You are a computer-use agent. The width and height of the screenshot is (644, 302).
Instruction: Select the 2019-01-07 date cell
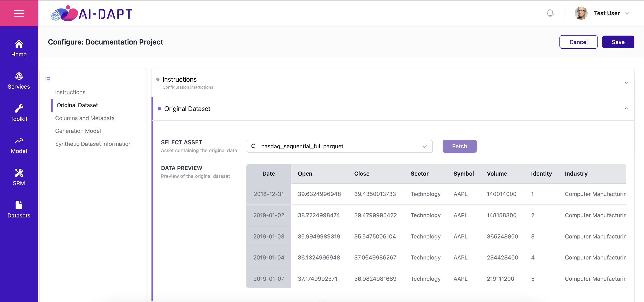269,279
